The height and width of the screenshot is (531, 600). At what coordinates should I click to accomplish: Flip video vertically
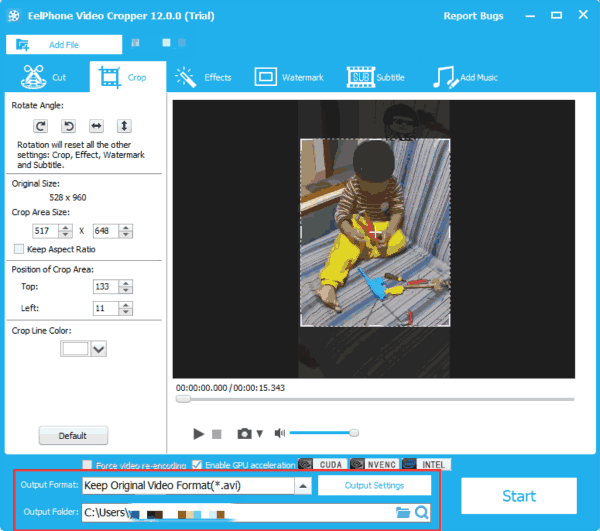click(124, 126)
